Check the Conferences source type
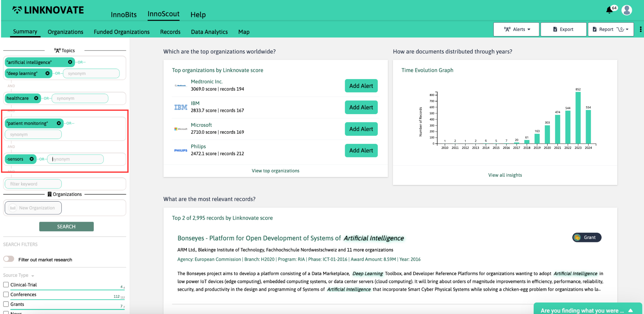Screen dimensions: 644x314 [6, 294]
